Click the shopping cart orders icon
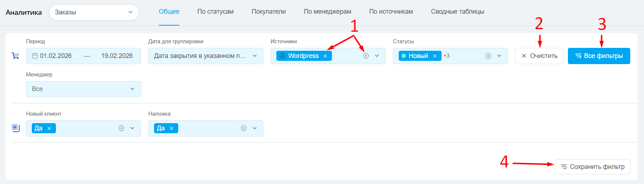Viewport: 644px width, 184px height. pos(15,56)
